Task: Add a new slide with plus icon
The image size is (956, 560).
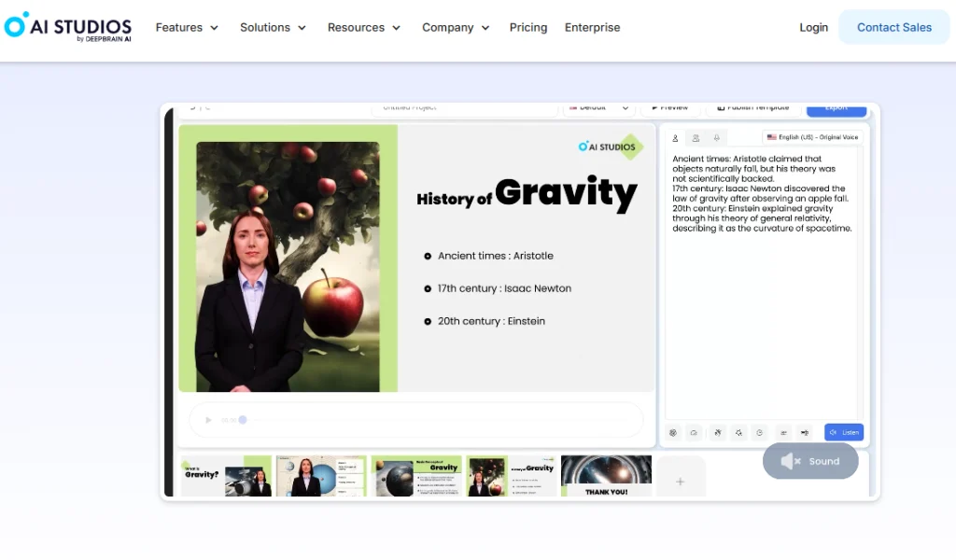Action: [680, 482]
